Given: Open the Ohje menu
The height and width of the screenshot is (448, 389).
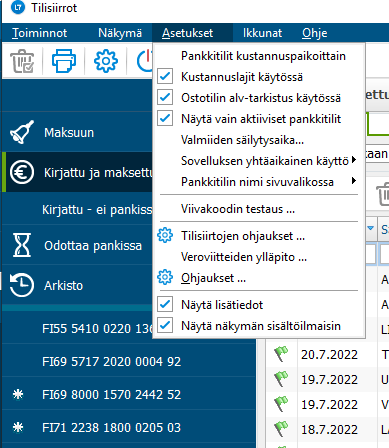Looking at the screenshot, I should click(315, 33).
